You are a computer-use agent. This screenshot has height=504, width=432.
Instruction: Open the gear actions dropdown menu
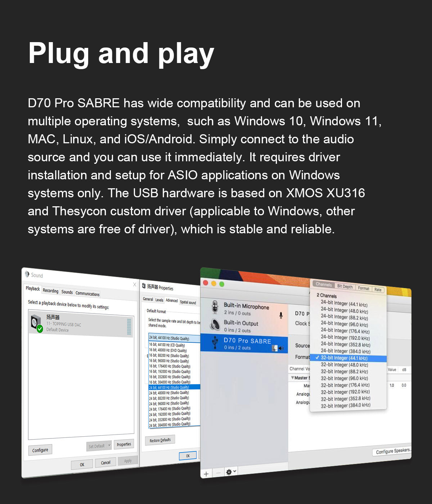(231, 472)
